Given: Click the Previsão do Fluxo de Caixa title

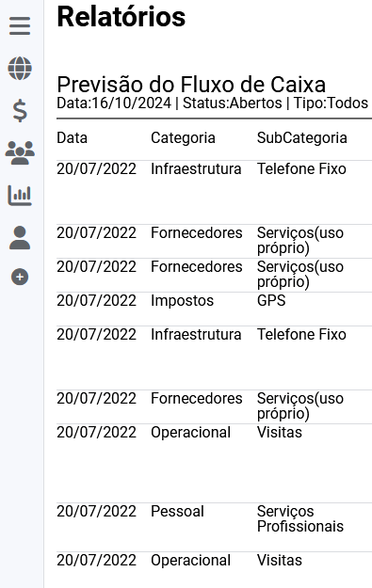Looking at the screenshot, I should click(191, 85).
